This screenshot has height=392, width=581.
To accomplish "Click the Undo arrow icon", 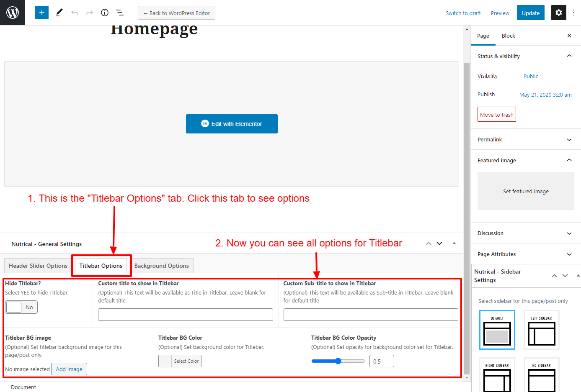I will point(75,13).
